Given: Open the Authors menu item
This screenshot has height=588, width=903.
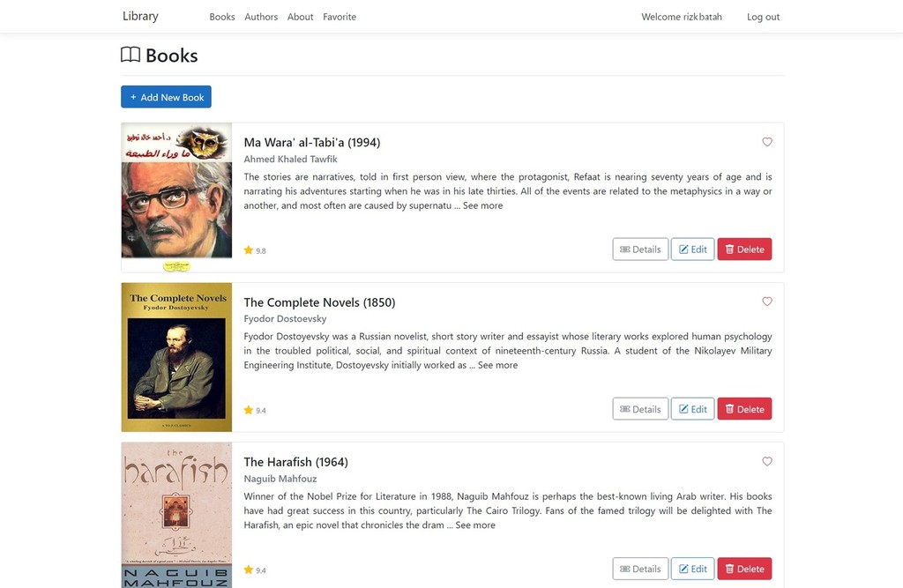Looking at the screenshot, I should 261,17.
